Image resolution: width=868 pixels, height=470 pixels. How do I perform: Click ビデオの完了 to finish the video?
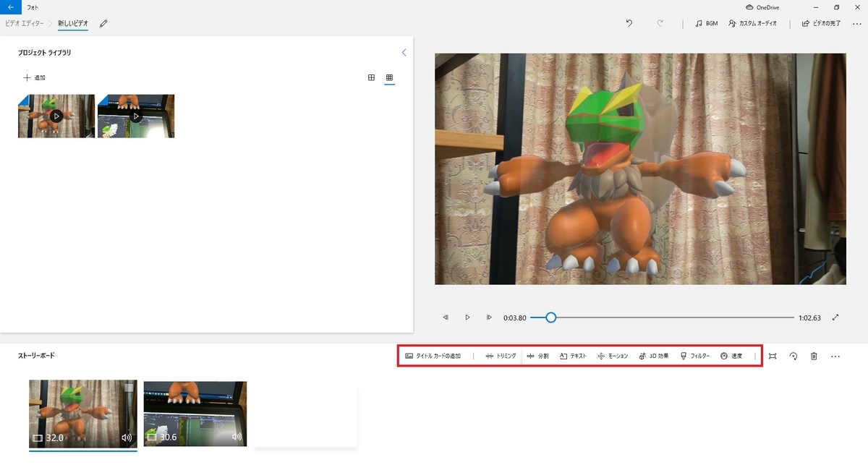click(x=821, y=23)
